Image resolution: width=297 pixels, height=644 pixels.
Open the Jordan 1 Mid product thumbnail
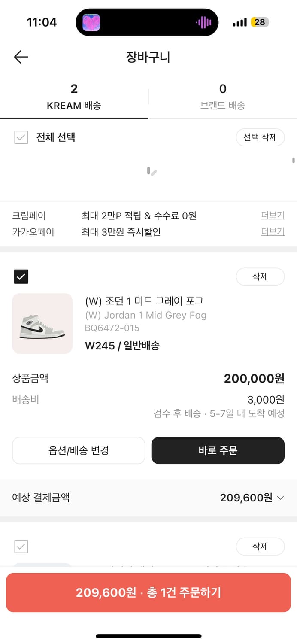tap(42, 323)
